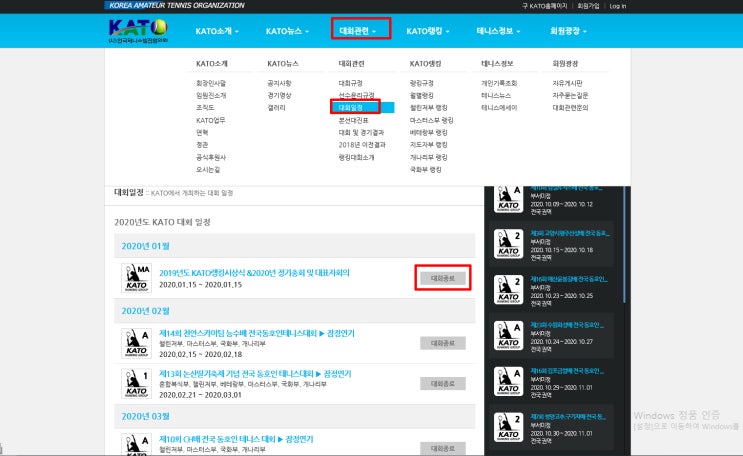Open 오시는길 menu entry
Viewport: 743px width, 456px height.
click(x=208, y=170)
